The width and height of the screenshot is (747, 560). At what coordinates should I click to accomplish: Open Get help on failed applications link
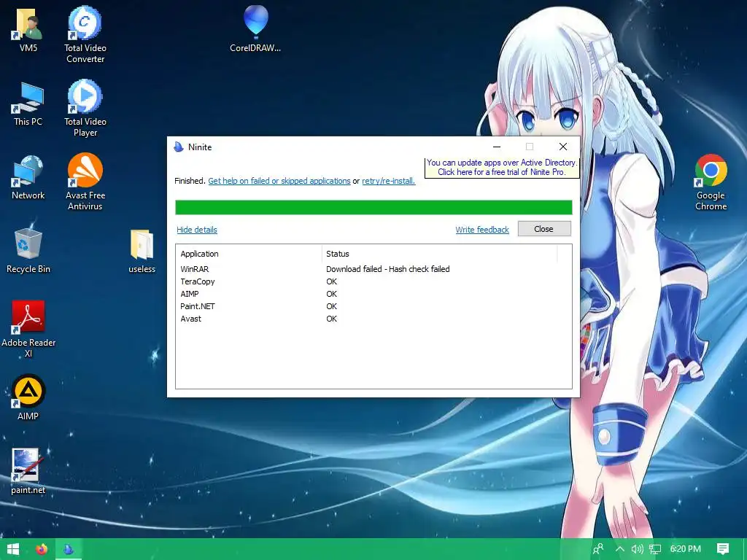[279, 181]
